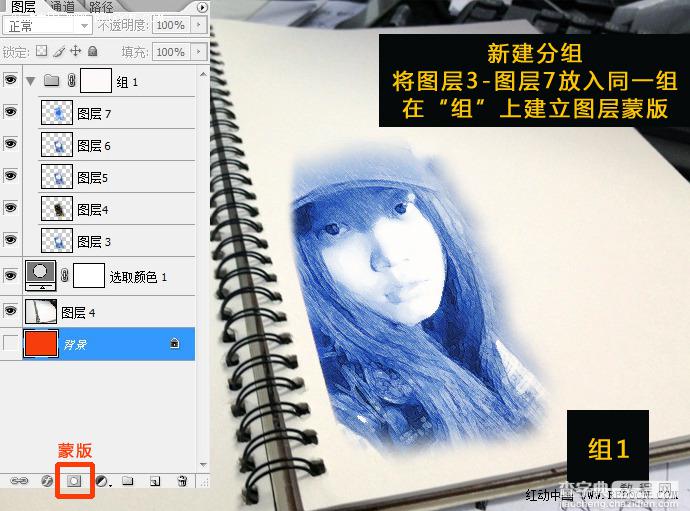Lock image pixels brush icon
Screen dimensions: 690x511
click(59, 51)
